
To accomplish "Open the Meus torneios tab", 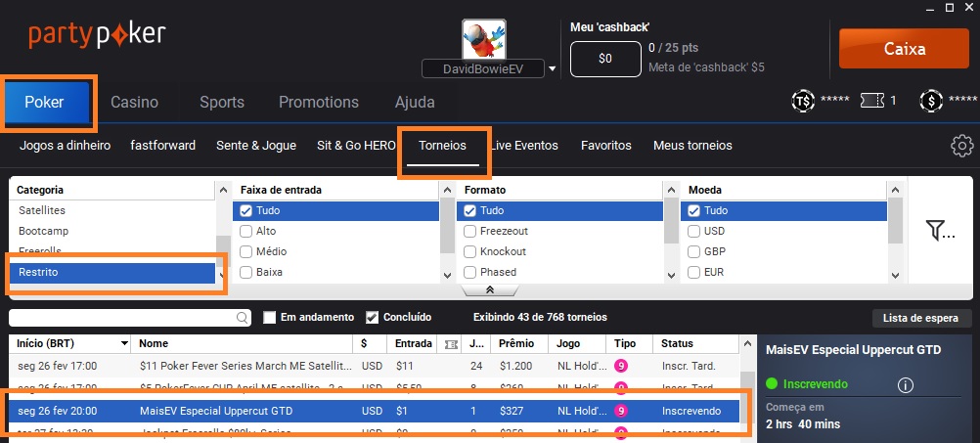I will [x=692, y=146].
